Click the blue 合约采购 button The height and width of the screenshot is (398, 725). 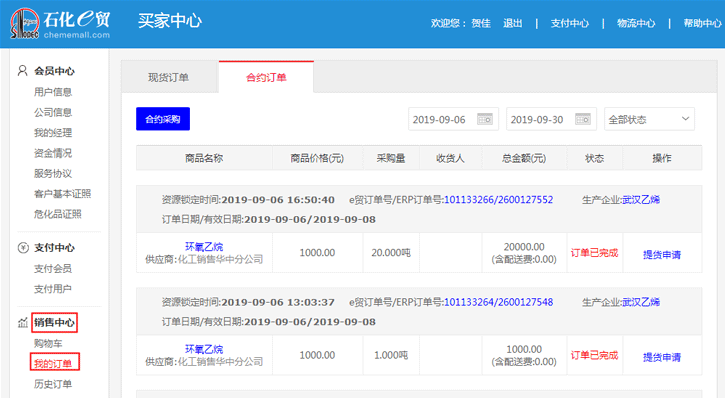coord(163,119)
